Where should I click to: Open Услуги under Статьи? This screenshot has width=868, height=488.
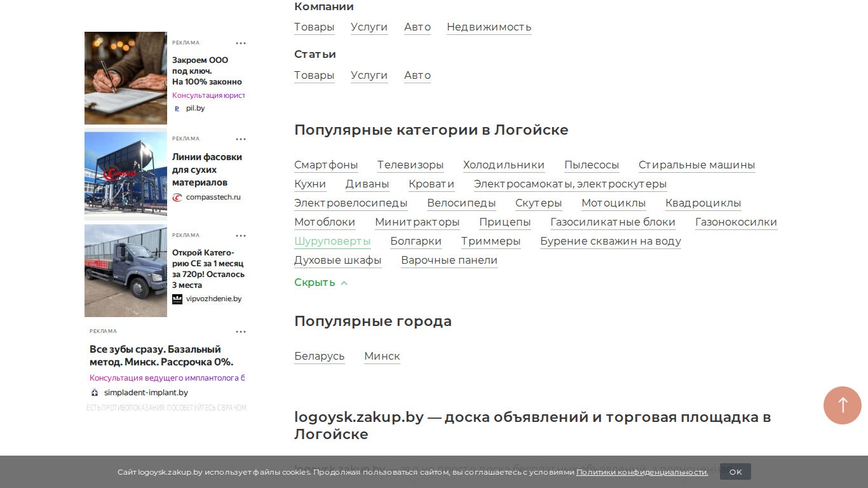pyautogui.click(x=369, y=76)
